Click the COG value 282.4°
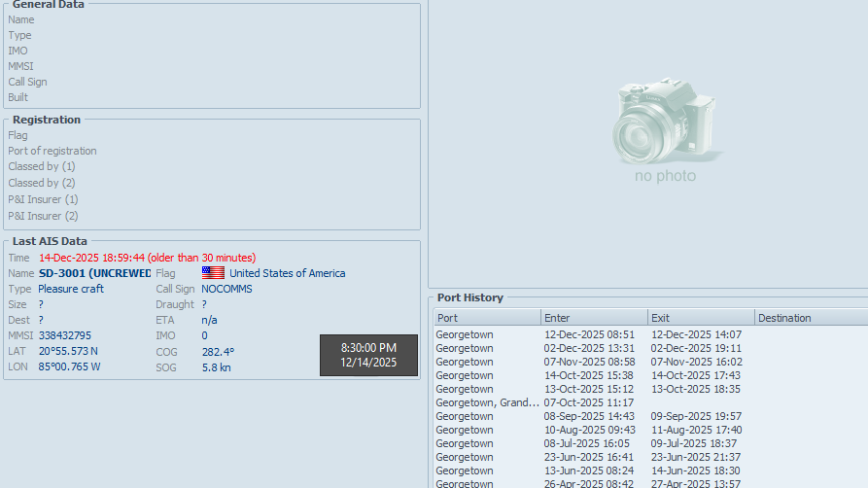This screenshot has width=868, height=488. click(218, 352)
